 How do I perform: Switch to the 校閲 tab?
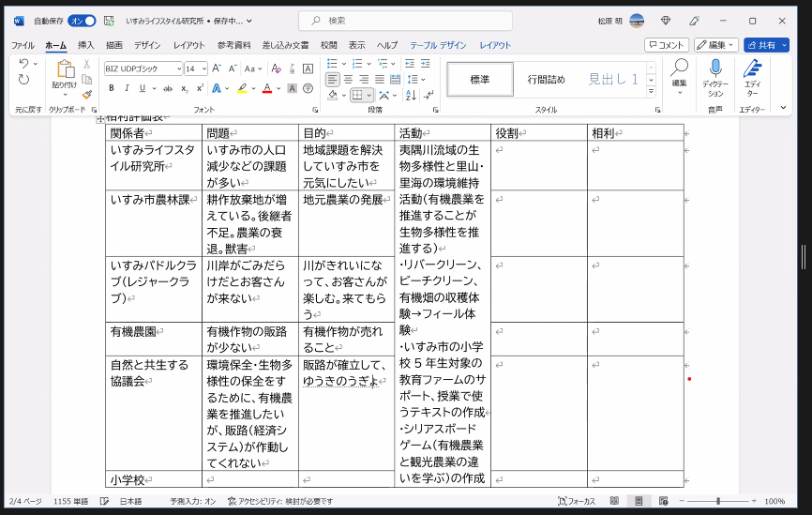tap(328, 45)
